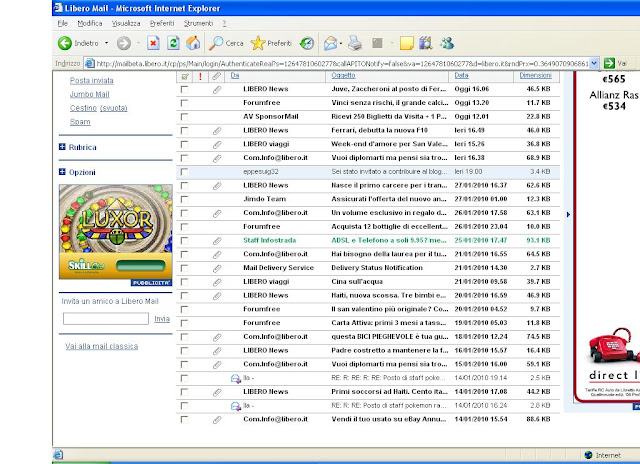The image size is (640, 464).
Task: Check the Cina sull'acqua email checkbox
Action: tap(184, 282)
